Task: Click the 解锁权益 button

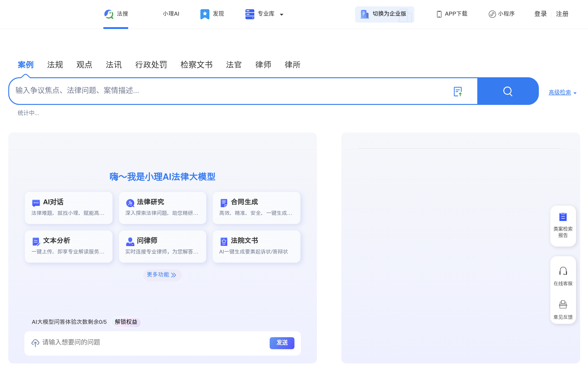Action: point(126,322)
